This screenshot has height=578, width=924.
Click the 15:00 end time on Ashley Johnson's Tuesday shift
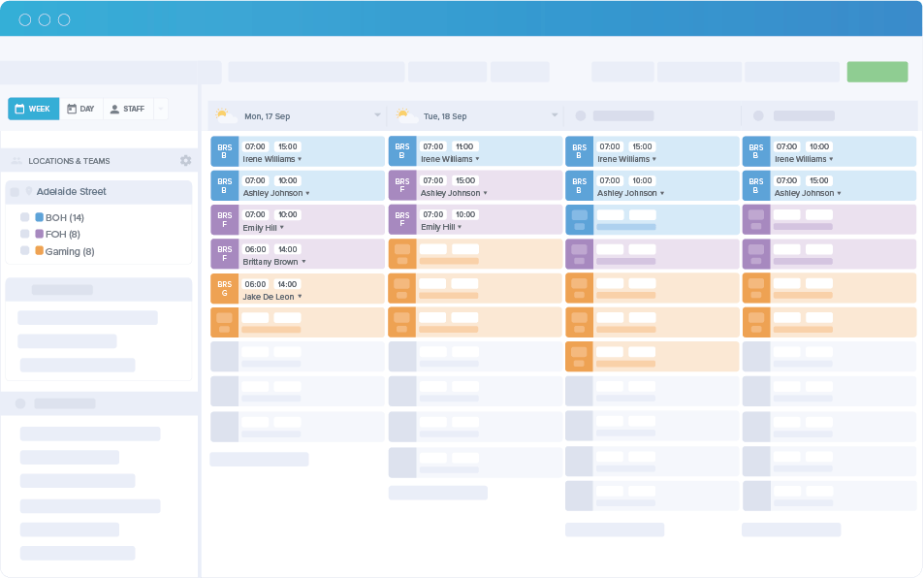coord(465,180)
